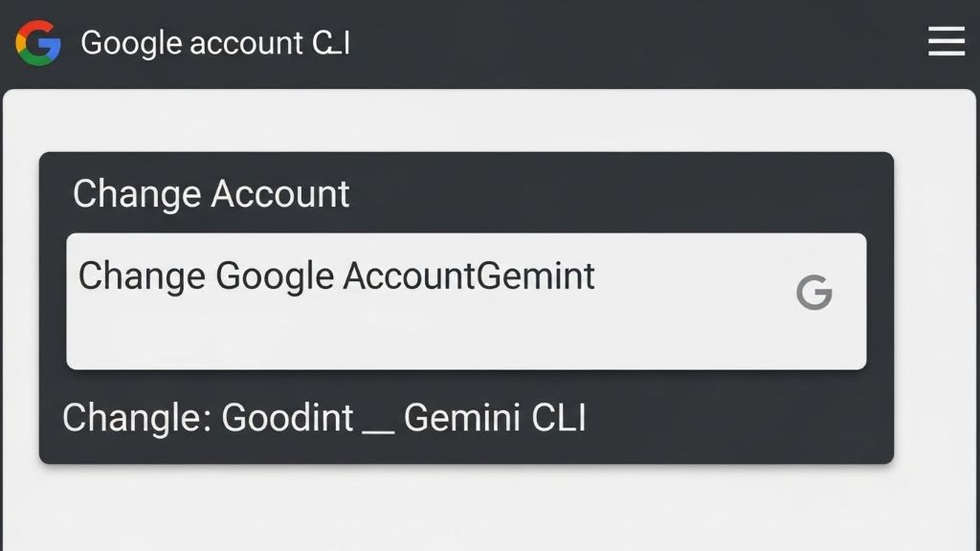Click the Change Account dialog heading
This screenshot has height=551, width=980.
(212, 194)
